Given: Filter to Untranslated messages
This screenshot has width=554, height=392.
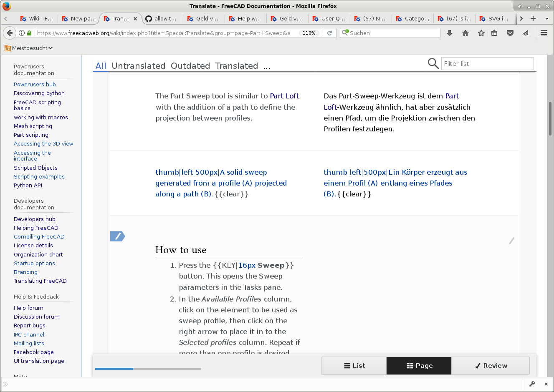Looking at the screenshot, I should coord(139,66).
